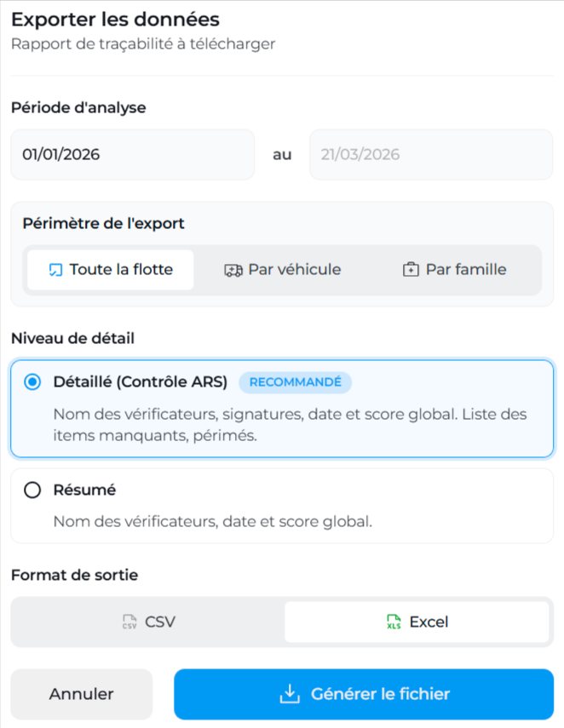Click the fleet icon in Toute la flotte
The width and height of the screenshot is (564, 728).
[56, 270]
